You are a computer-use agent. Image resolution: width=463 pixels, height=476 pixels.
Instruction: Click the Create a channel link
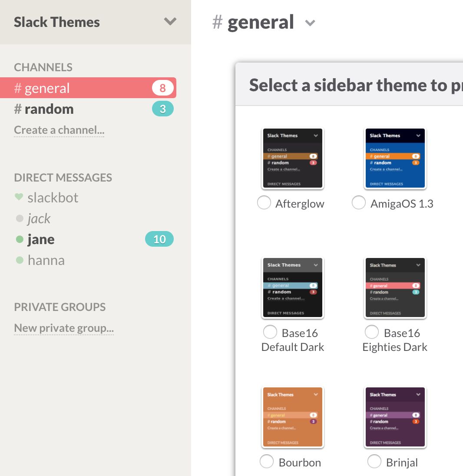(59, 130)
